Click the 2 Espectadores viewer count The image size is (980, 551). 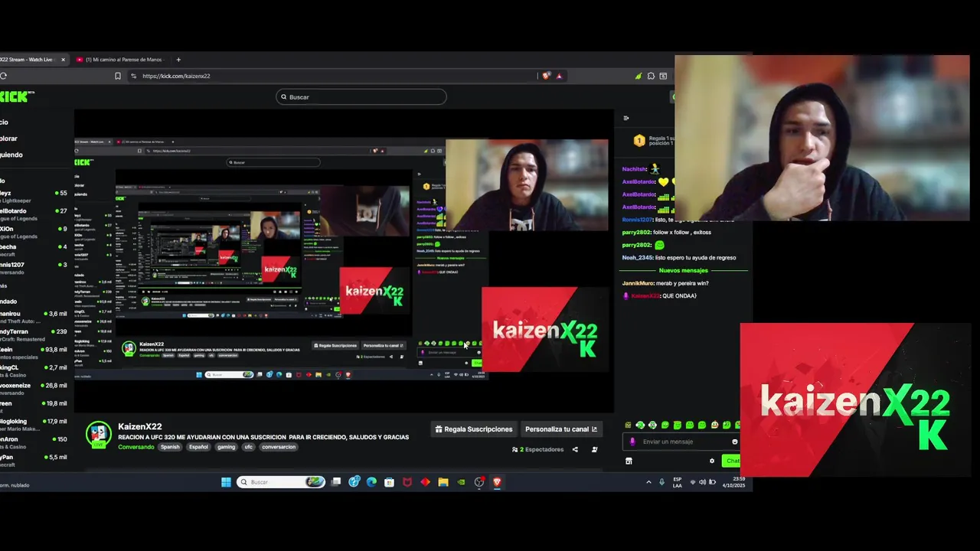[538, 449]
